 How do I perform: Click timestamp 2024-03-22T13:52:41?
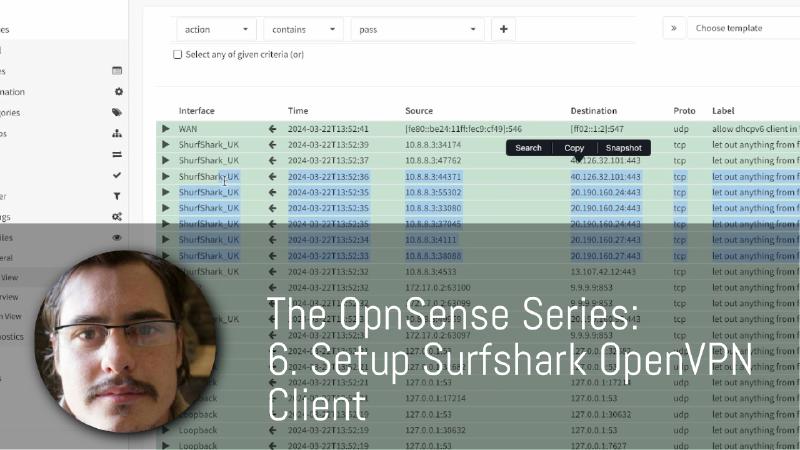[328, 129]
